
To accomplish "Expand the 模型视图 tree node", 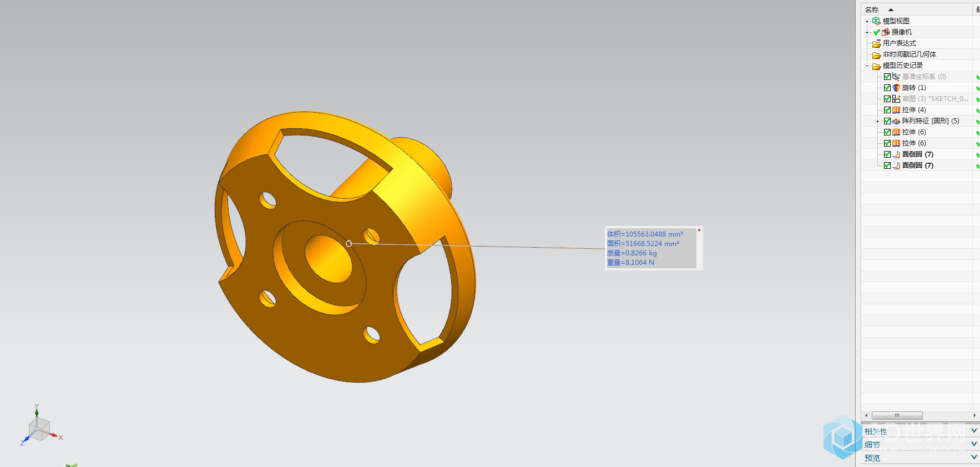I will coord(867,21).
